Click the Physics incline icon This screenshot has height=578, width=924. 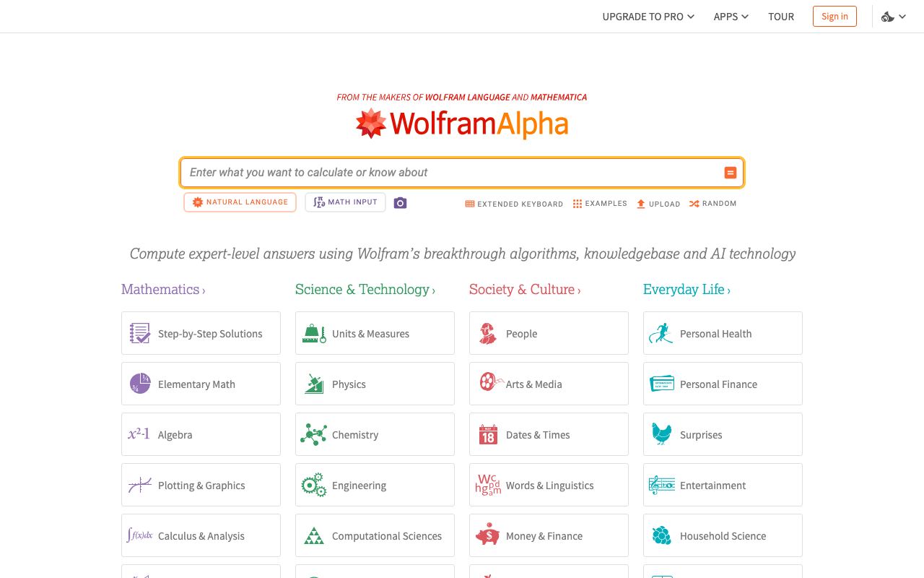click(314, 384)
